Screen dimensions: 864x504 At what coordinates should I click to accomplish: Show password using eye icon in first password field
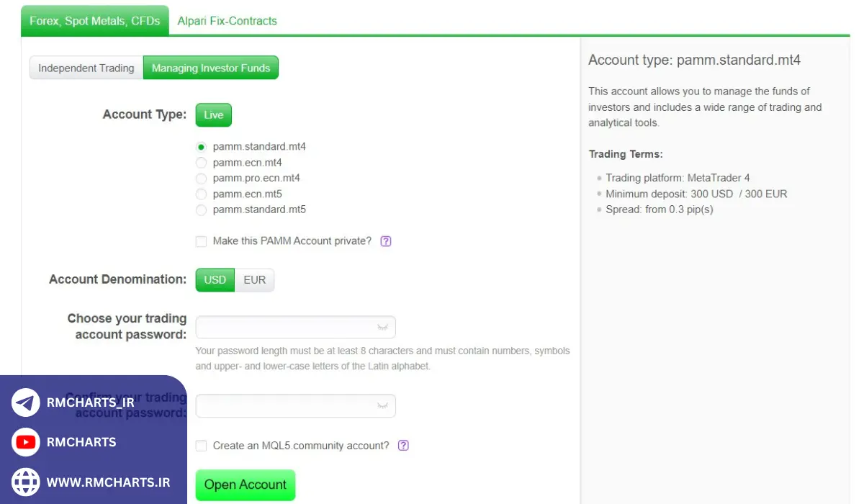click(x=382, y=328)
